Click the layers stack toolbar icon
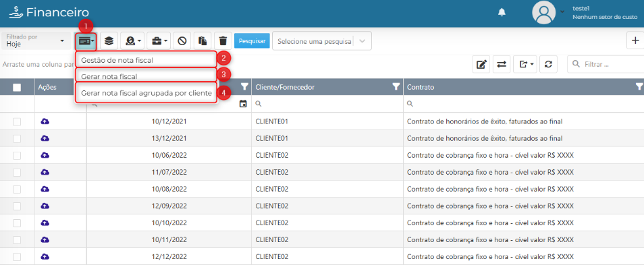Screen dimensions: 644x265 109,41
